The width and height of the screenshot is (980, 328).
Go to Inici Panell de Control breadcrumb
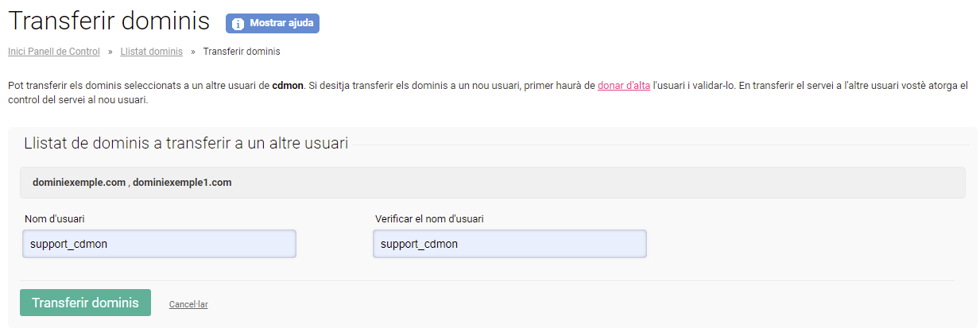pyautogui.click(x=54, y=52)
